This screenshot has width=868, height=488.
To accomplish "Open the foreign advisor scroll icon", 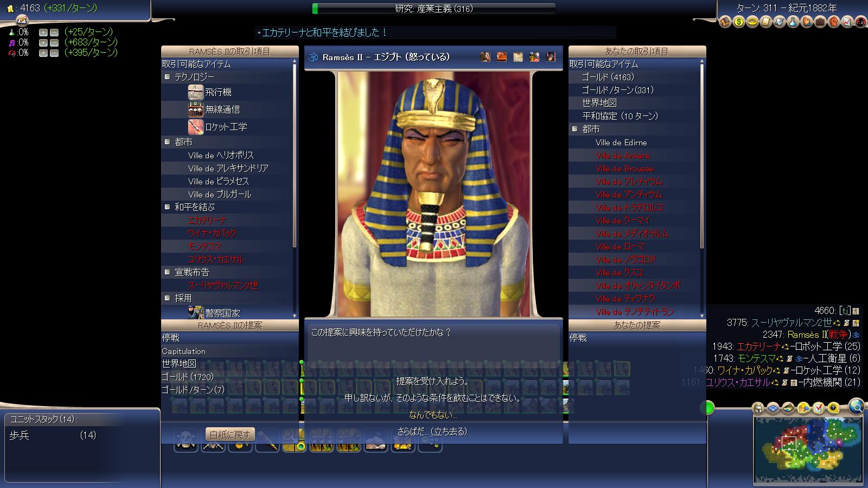I will click(766, 22).
